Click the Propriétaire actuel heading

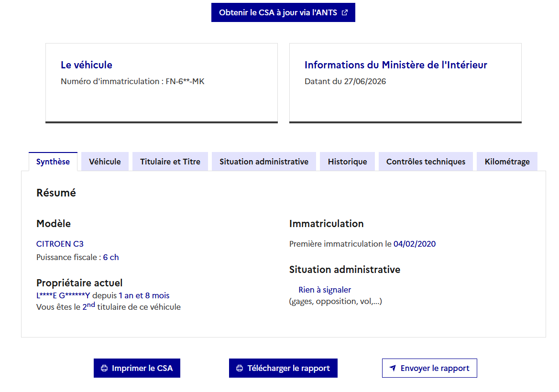pos(79,283)
